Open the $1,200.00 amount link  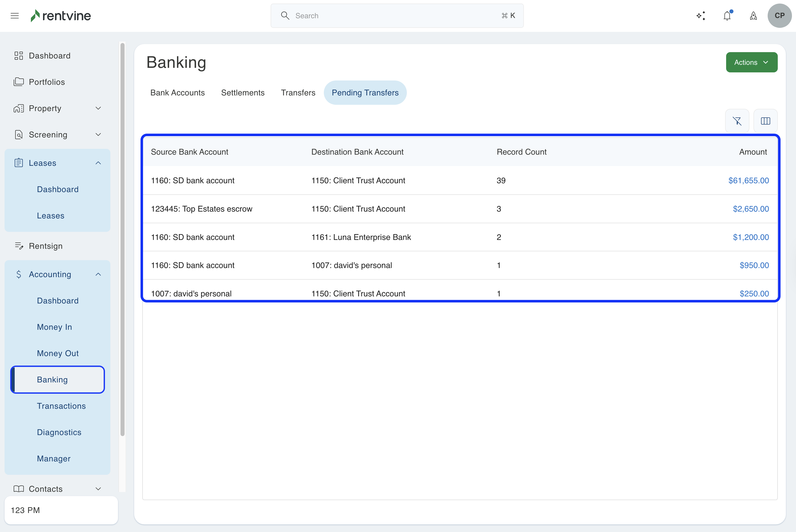click(x=750, y=237)
